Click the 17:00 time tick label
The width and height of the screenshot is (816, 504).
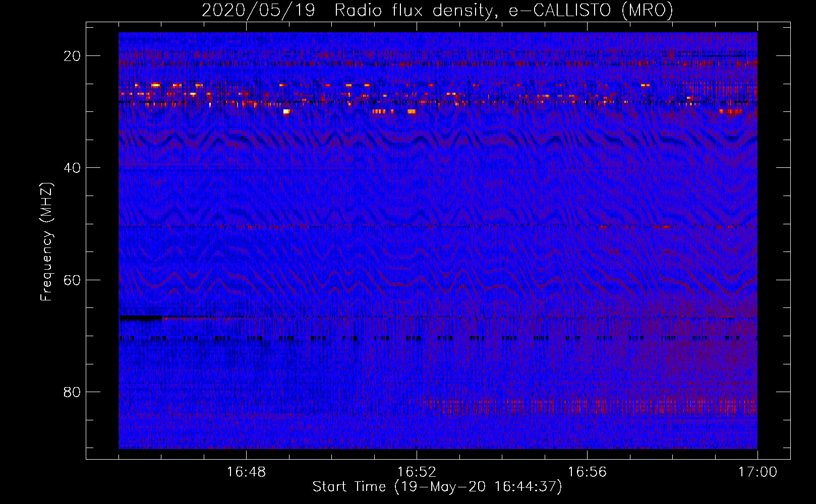[757, 472]
